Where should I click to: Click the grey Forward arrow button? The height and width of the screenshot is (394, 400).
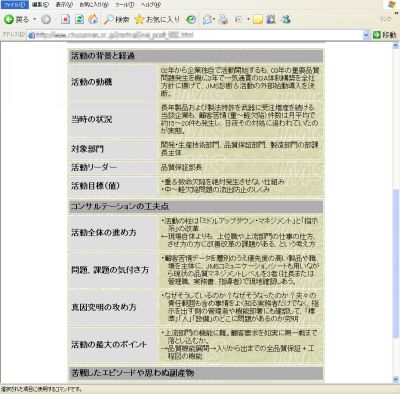(46, 20)
